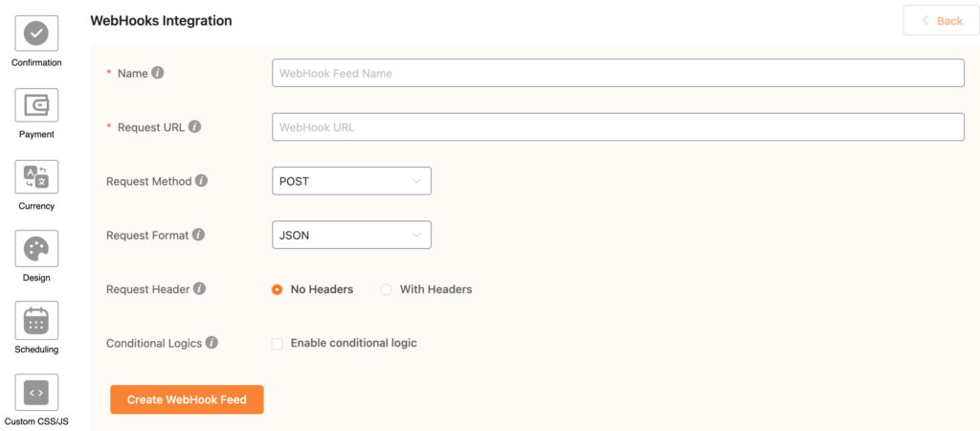Select the Currency translate icon

36,177
